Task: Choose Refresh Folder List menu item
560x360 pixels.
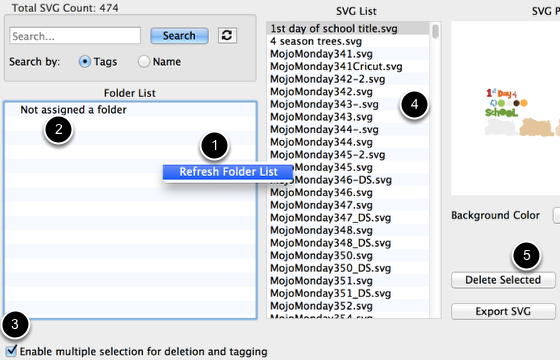Action: (228, 172)
